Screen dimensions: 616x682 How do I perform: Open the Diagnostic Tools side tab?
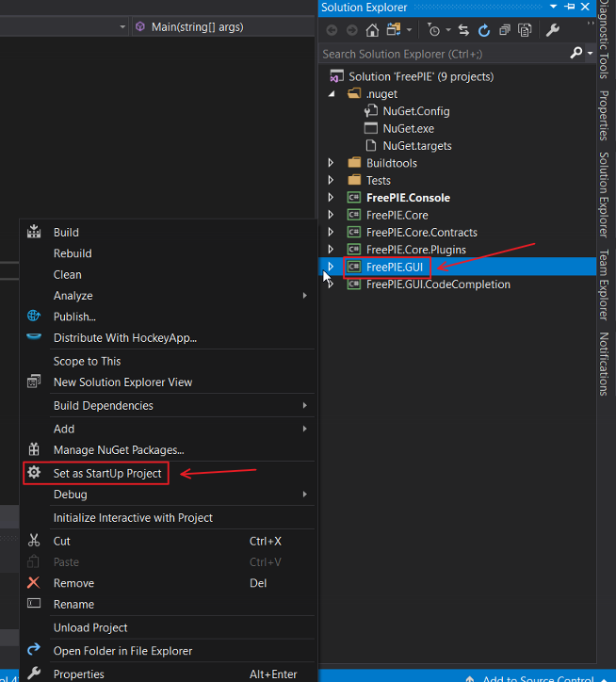[604, 40]
